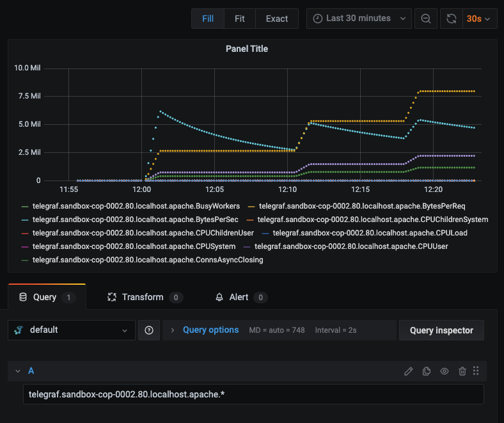This screenshot has height=423, width=504.
Task: Select the Exact view mode
Action: pos(277,19)
